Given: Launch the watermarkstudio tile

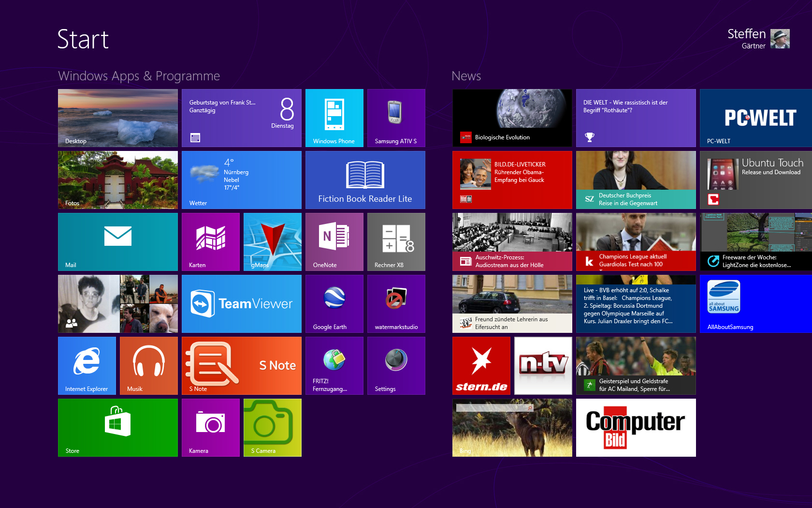Looking at the screenshot, I should [x=396, y=304].
